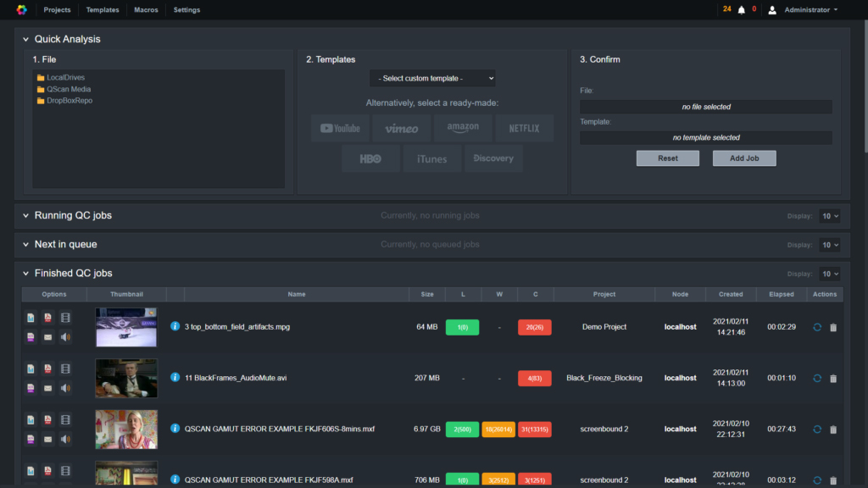
Task: Collapse the Finished QC jobs section
Action: [x=25, y=274]
